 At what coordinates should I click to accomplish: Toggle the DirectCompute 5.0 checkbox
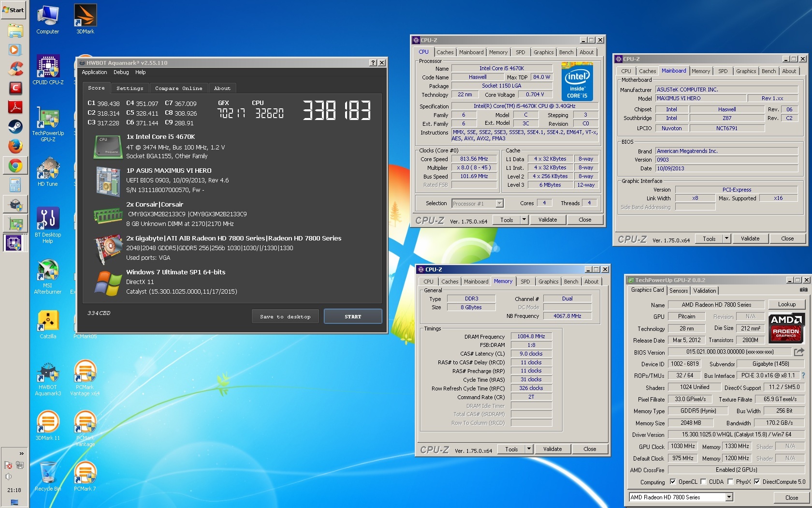click(x=757, y=481)
